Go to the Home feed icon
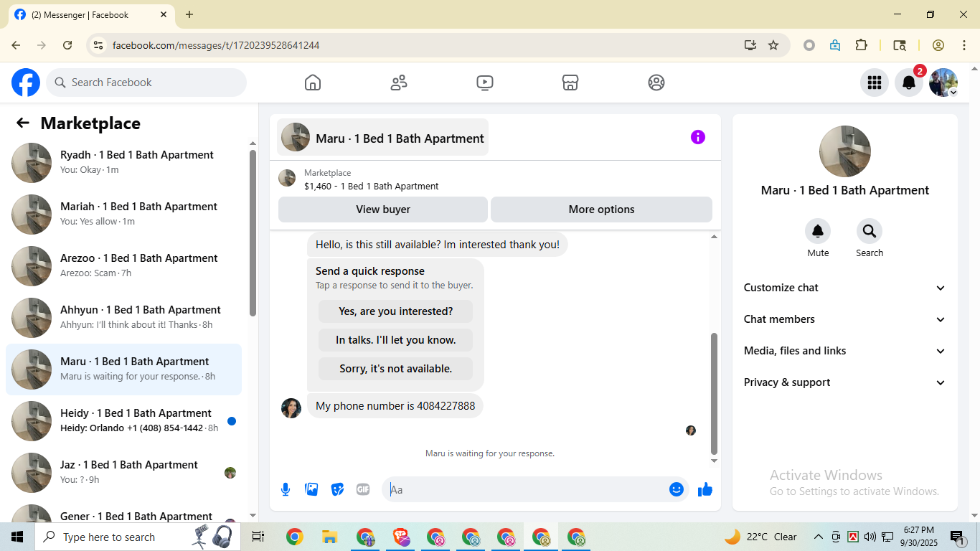Image resolution: width=980 pixels, height=551 pixels. click(x=313, y=83)
